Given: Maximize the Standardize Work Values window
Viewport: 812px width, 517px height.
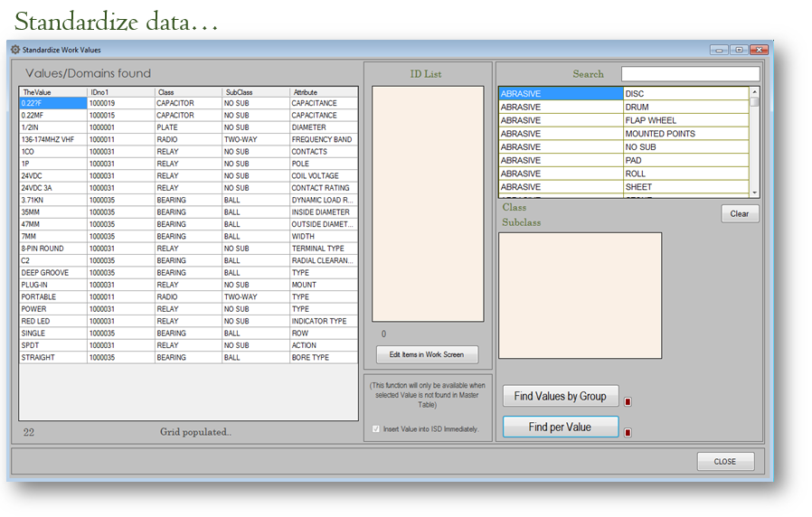Looking at the screenshot, I should coord(739,50).
